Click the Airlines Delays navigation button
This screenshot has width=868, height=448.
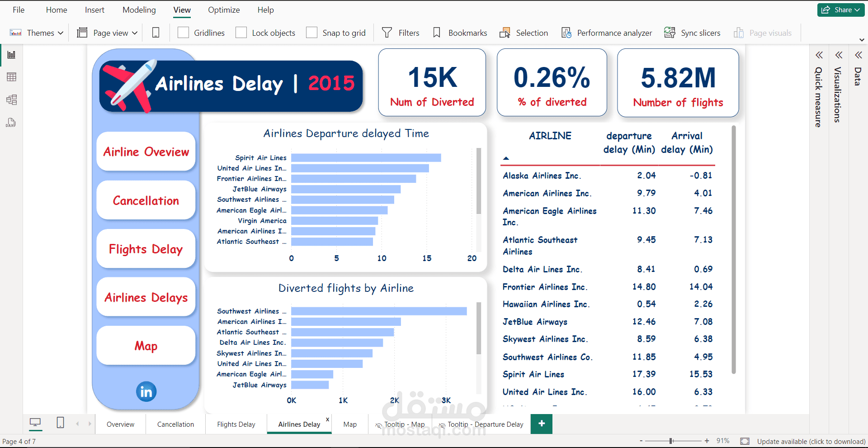pos(146,297)
